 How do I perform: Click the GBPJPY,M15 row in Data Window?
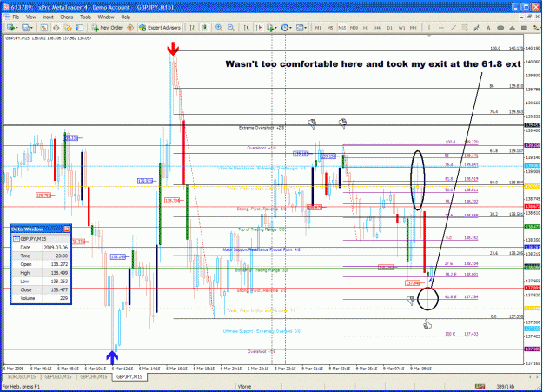tap(41, 239)
